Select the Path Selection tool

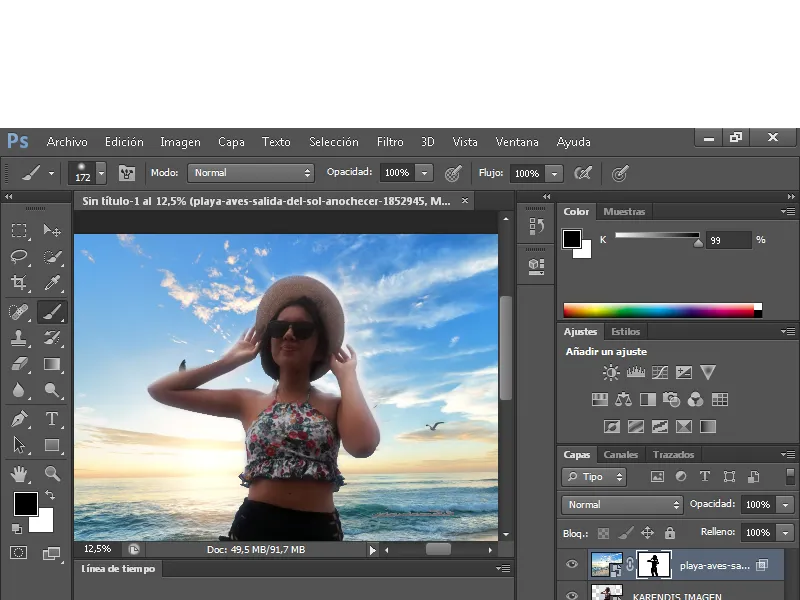click(19, 445)
